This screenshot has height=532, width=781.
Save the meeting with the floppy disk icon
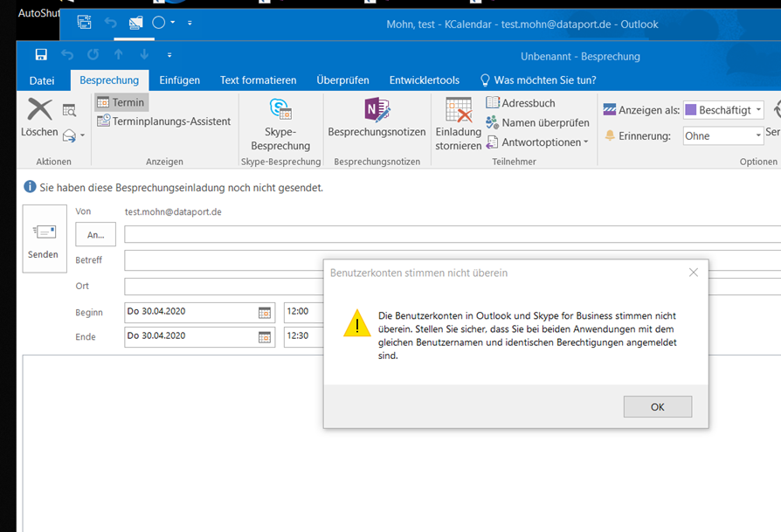point(41,55)
